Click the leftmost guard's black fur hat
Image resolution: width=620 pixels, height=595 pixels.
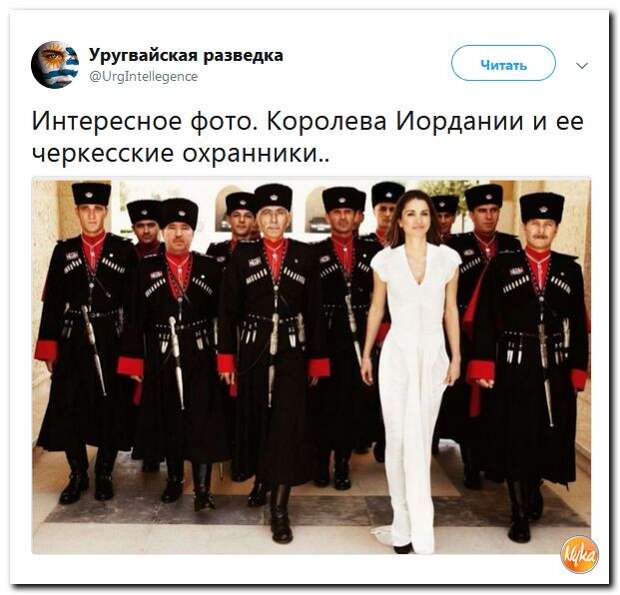coord(91,194)
